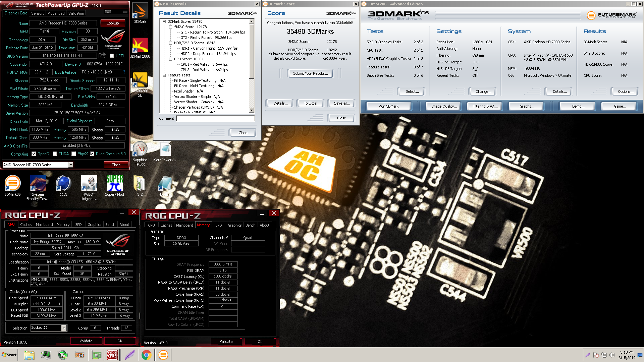Open Bench tab in left CPU-Z window
Image resolution: width=644 pixels, height=362 pixels.
click(110, 225)
